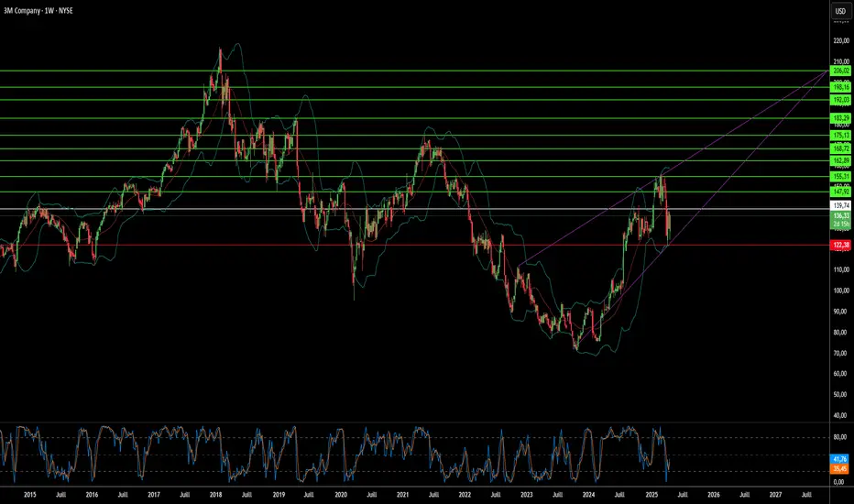The height and width of the screenshot is (504, 854).
Task: Open the USD currency selector
Action: 840,11
